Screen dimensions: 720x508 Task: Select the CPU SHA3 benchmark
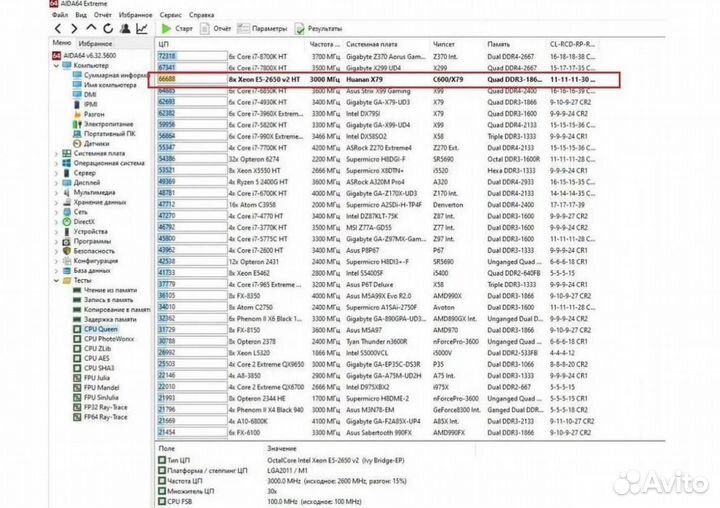pyautogui.click(x=94, y=368)
